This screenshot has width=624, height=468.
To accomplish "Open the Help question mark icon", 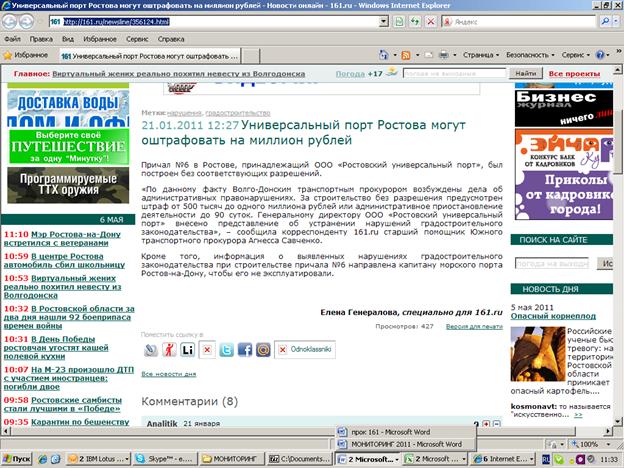I will (600, 55).
